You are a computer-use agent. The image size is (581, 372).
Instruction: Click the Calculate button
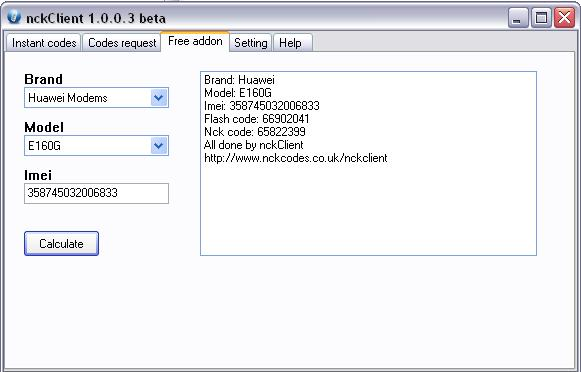[62, 243]
